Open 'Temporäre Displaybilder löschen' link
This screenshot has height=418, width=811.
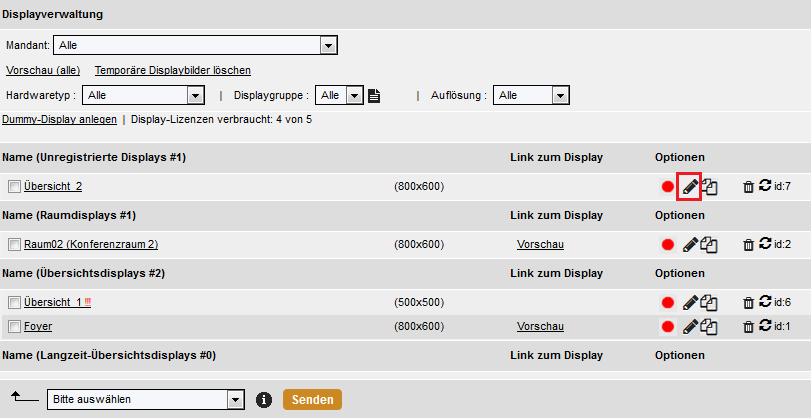point(173,70)
